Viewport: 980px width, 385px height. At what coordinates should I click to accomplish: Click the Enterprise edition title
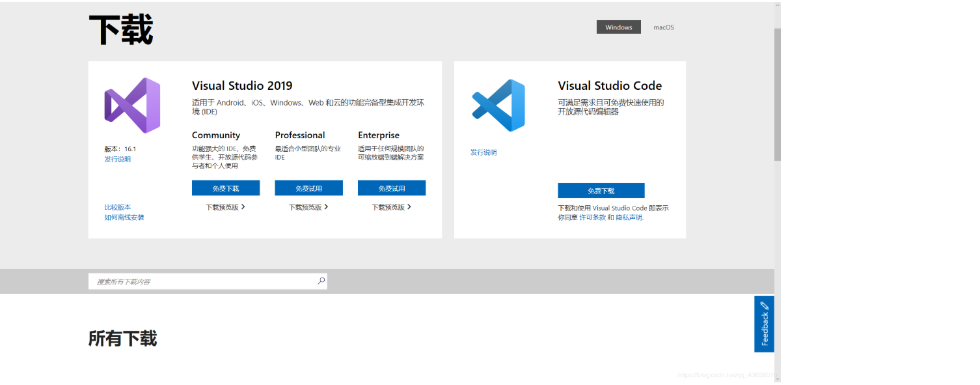tap(379, 135)
